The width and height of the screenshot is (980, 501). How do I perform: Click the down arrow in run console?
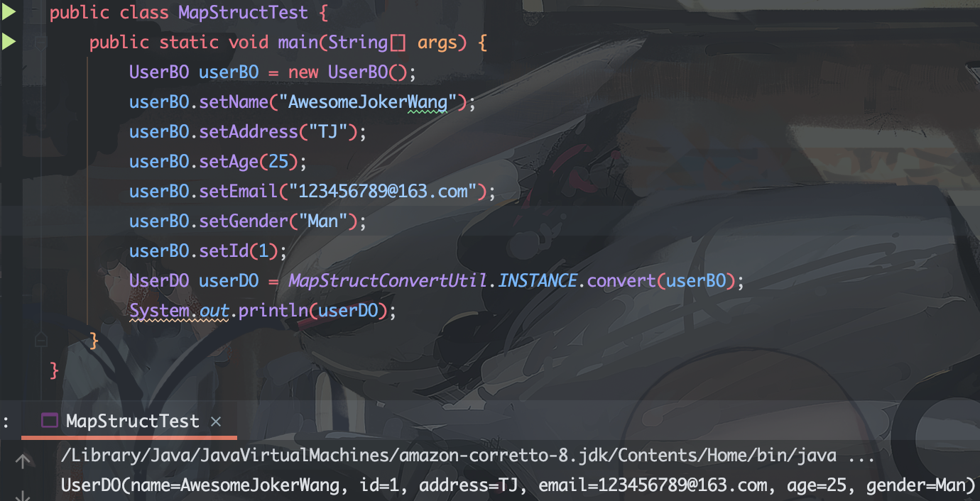pyautogui.click(x=22, y=495)
